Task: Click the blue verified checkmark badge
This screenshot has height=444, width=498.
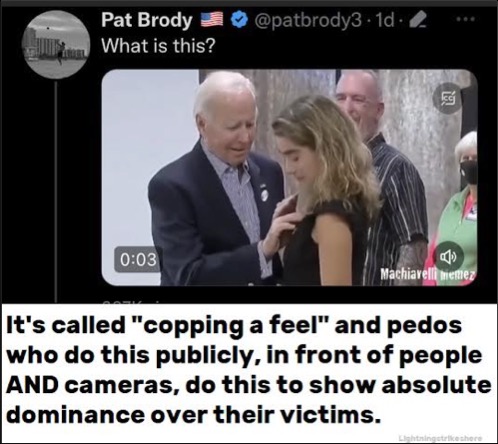Action: click(237, 20)
